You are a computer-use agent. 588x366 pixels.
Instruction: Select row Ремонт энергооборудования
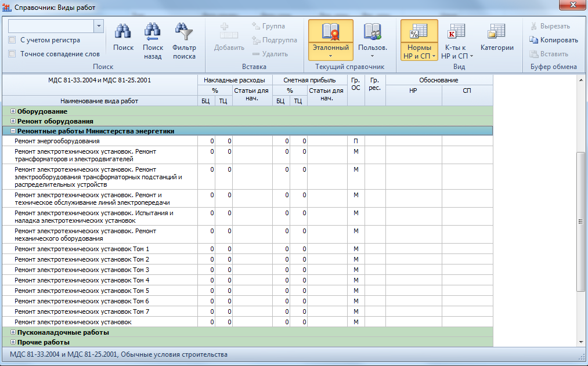57,141
